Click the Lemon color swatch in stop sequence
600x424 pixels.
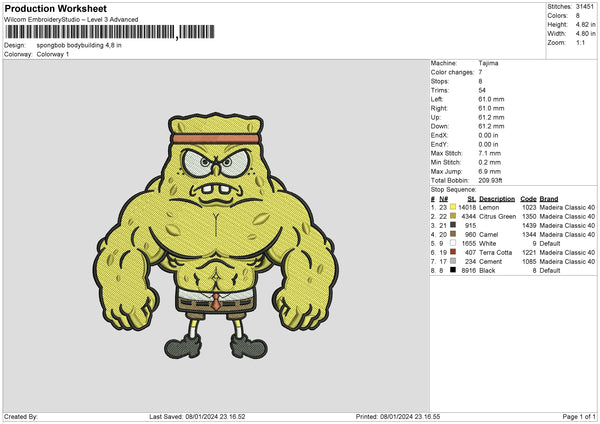coord(453,207)
